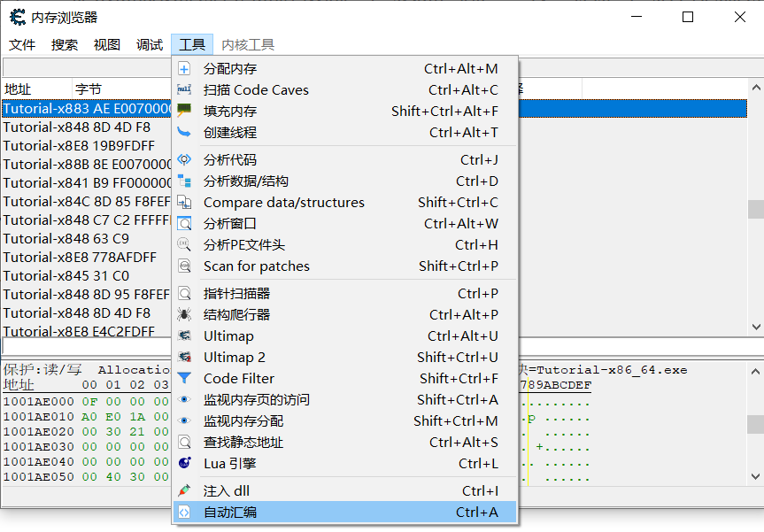Click the 填充内存 icon
The image size is (764, 532).
click(x=184, y=112)
